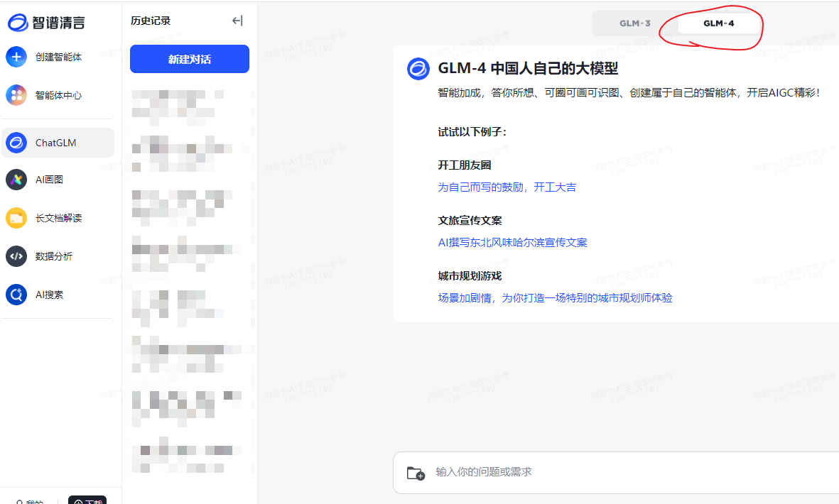
Task: Go to 智能体中心
Action: 44,95
